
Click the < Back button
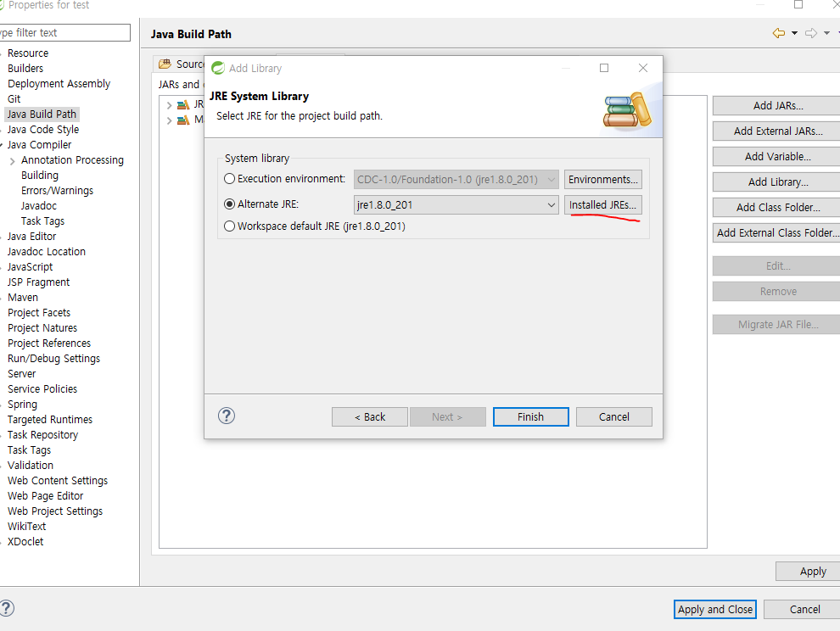tap(370, 416)
